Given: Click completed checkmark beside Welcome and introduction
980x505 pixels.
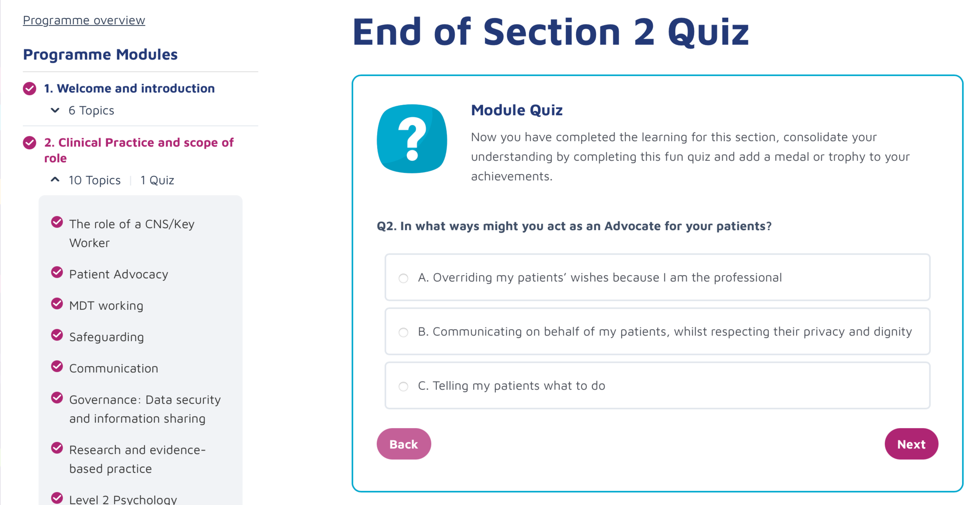Looking at the screenshot, I should pyautogui.click(x=30, y=89).
